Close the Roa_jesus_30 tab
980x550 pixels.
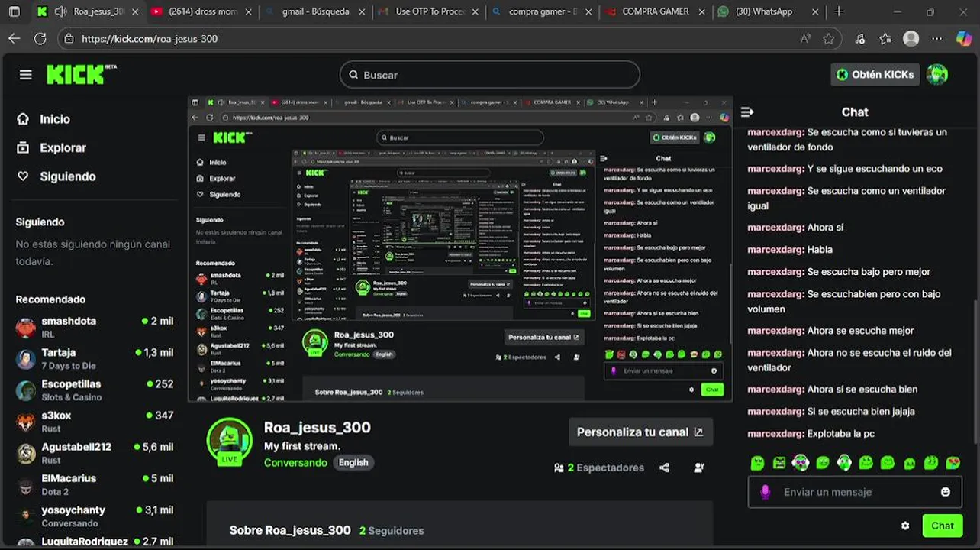pos(135,11)
